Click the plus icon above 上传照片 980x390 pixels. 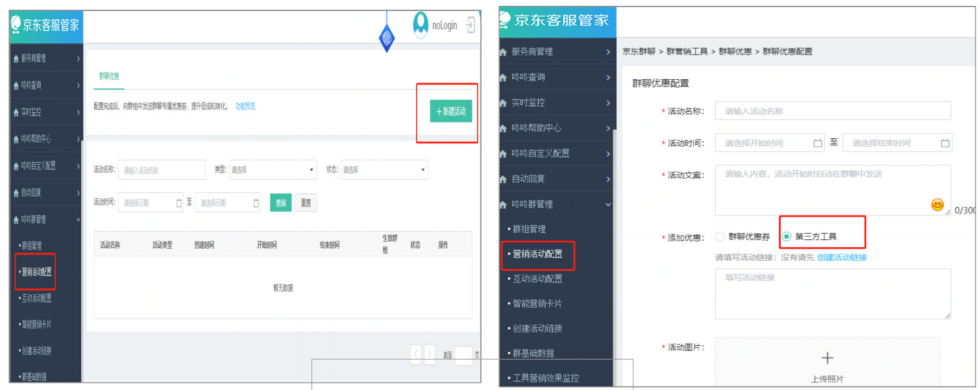pos(827,358)
